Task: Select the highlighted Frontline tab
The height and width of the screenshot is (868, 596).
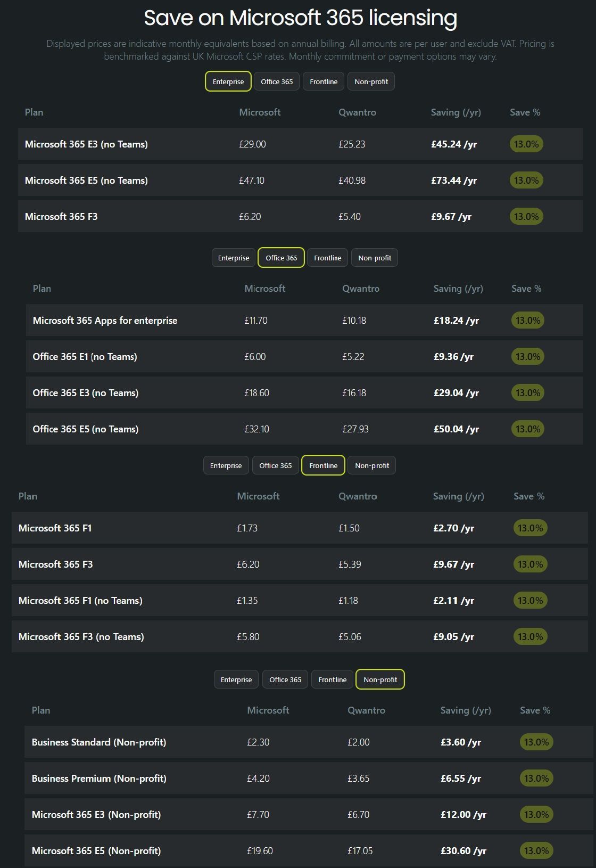Action: pyautogui.click(x=323, y=465)
